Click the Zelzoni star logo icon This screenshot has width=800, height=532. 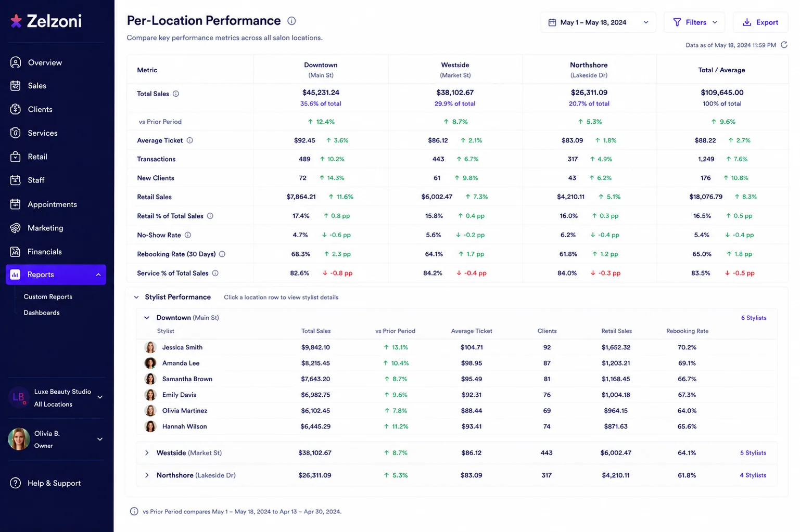click(16, 21)
